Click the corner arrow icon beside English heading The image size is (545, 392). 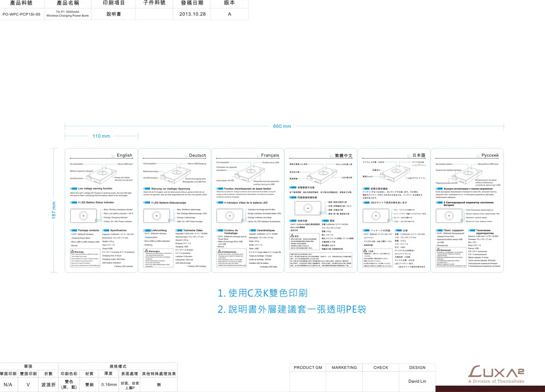pos(114,156)
